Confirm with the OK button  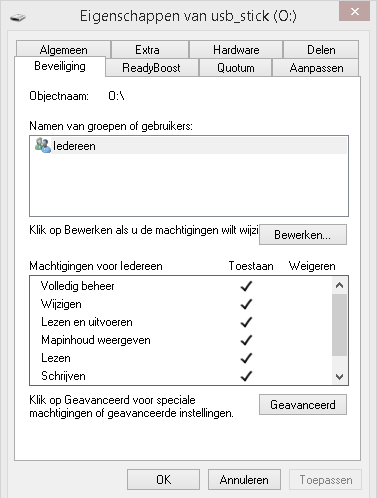(x=163, y=480)
